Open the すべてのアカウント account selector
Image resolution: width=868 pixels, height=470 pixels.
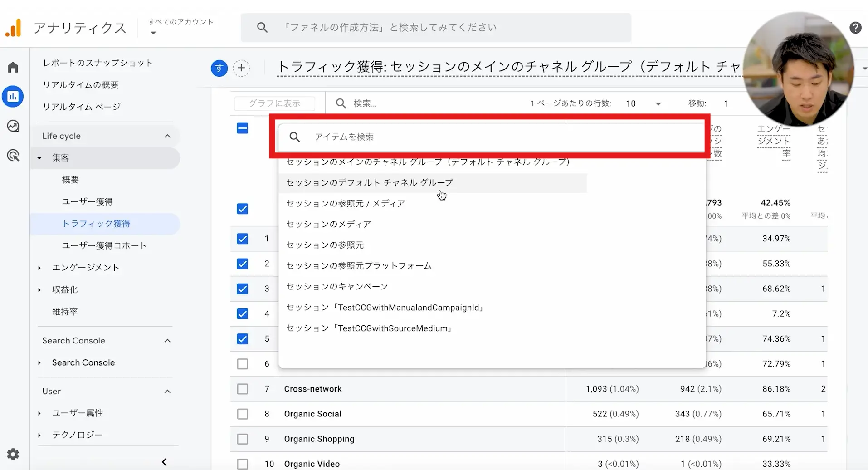click(180, 27)
